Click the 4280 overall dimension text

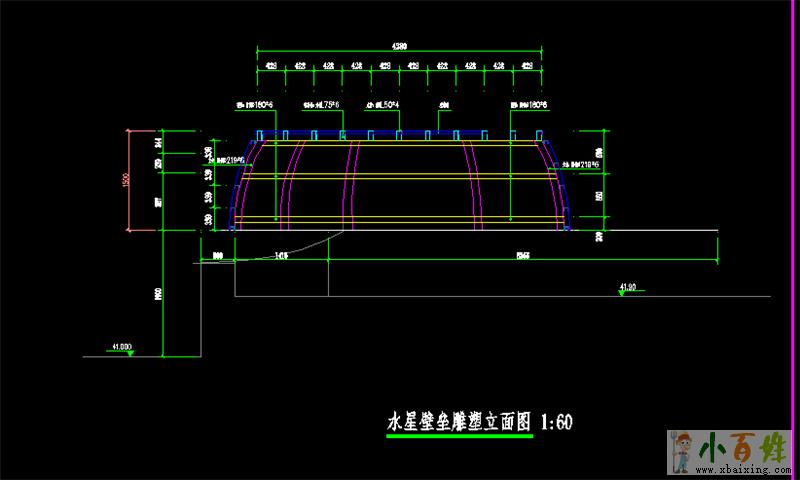(x=398, y=45)
